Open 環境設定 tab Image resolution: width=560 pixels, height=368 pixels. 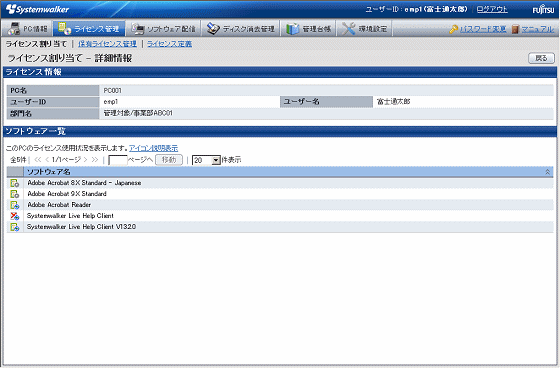(x=364, y=29)
